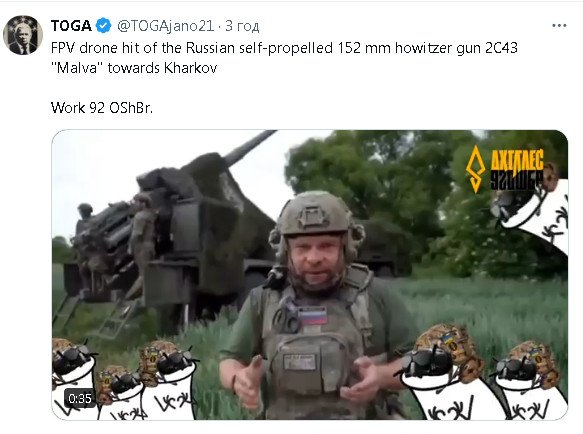Click the goggled meme character at top-right
Image resolution: width=583 pixels, height=434 pixels.
(x=530, y=210)
